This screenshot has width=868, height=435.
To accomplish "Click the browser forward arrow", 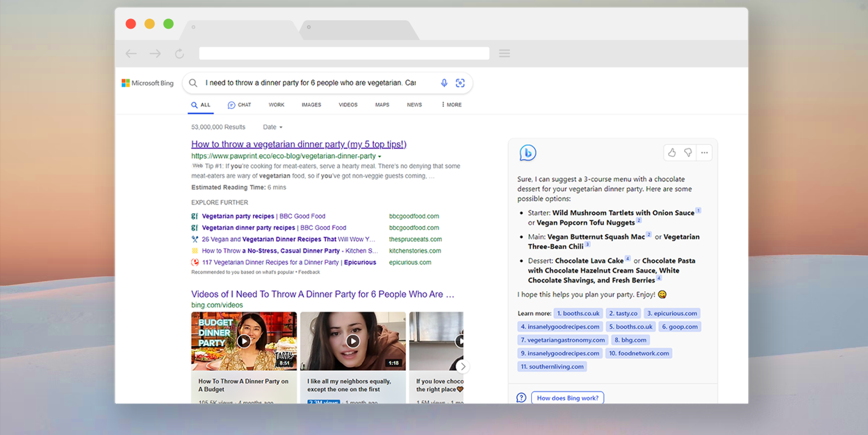I will (x=155, y=53).
